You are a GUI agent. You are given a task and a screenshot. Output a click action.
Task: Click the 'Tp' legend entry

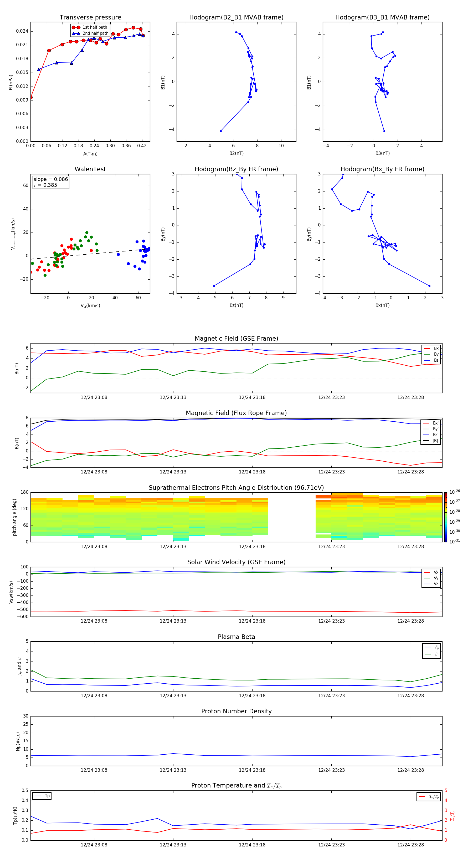42,796
